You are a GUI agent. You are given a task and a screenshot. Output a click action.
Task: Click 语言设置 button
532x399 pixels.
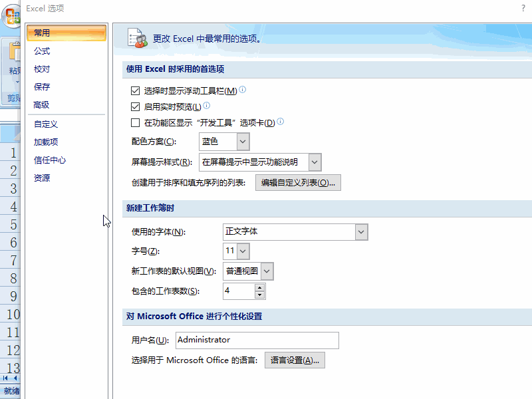pyautogui.click(x=295, y=360)
